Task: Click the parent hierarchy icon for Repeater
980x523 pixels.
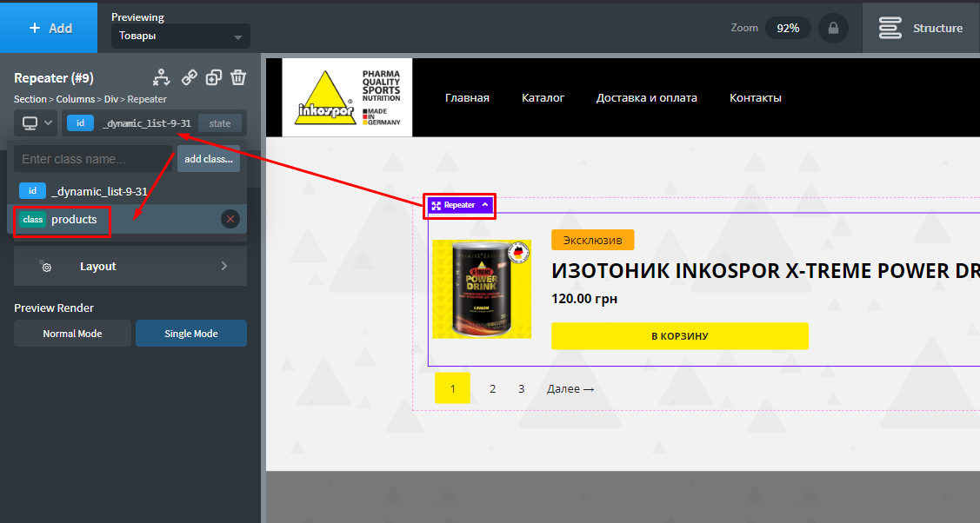Action: coord(161,77)
